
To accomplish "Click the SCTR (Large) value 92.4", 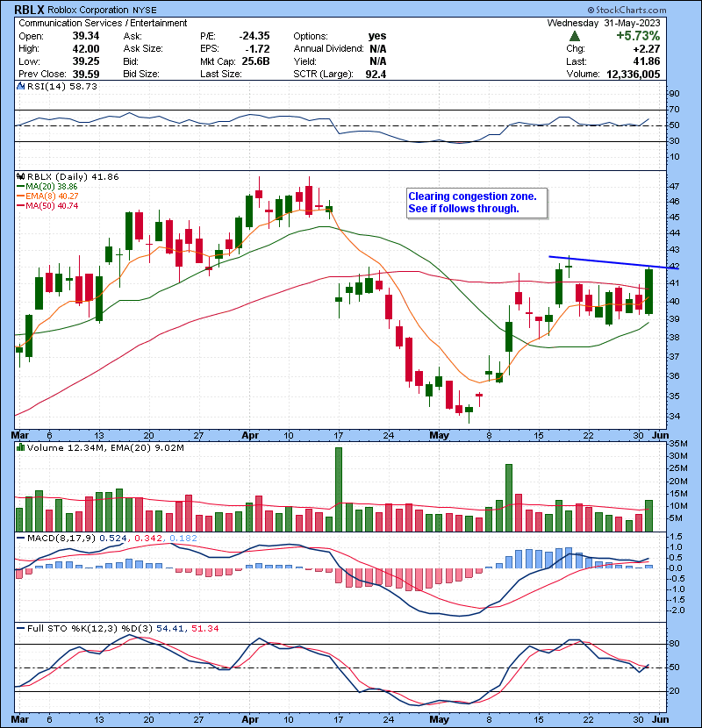I will click(376, 75).
